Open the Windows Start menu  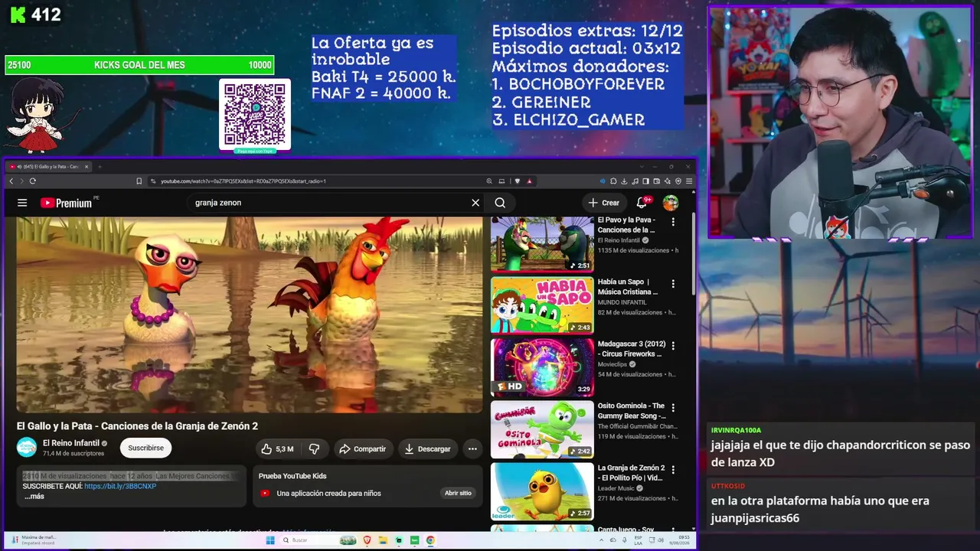[269, 540]
